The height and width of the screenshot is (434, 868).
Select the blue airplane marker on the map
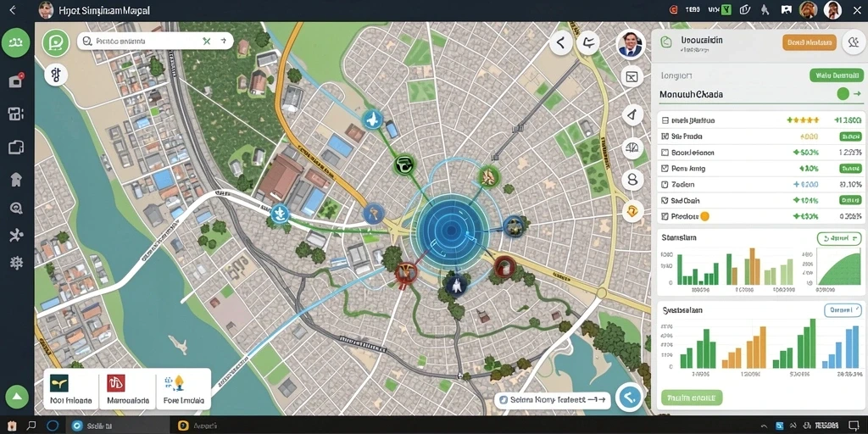click(x=373, y=119)
